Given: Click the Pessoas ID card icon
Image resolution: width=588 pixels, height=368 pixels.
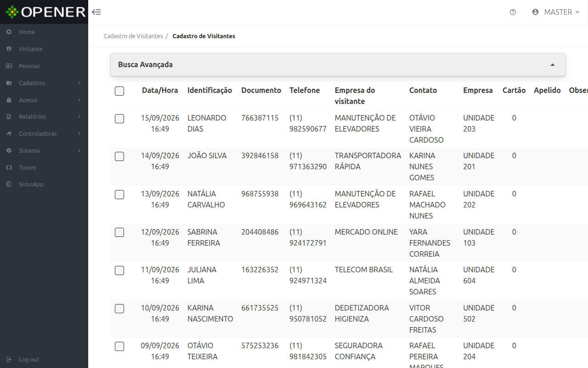Looking at the screenshot, I should click(x=9, y=66).
